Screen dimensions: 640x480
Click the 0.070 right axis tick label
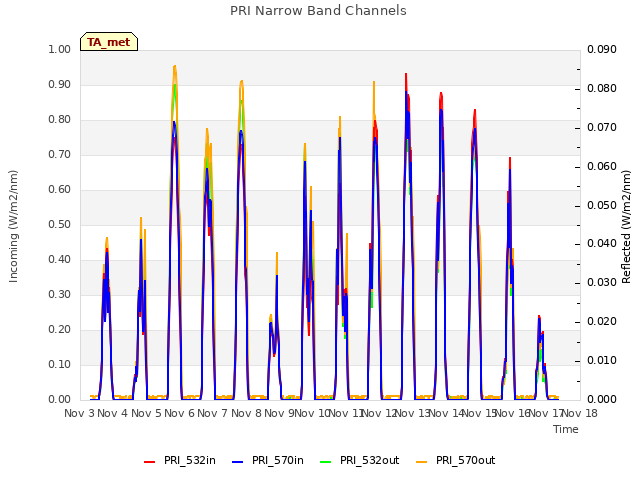[602, 127]
